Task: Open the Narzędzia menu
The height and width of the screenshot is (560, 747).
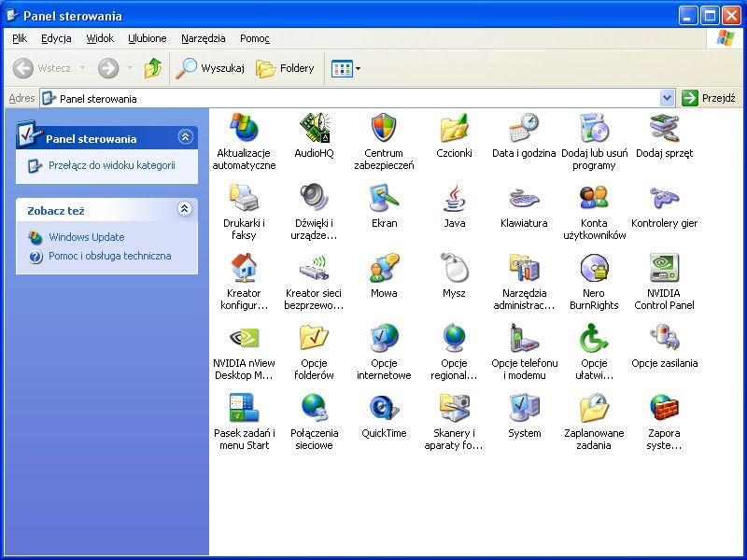Action: click(203, 38)
